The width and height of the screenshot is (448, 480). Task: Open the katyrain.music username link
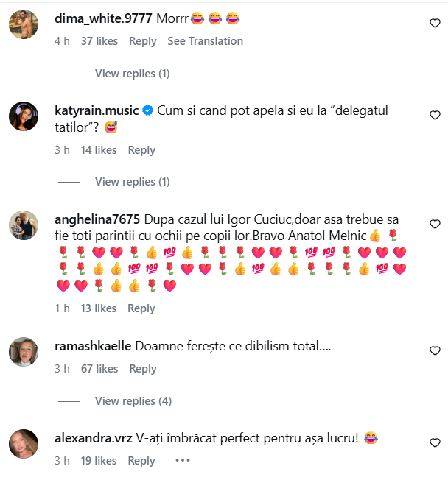97,110
